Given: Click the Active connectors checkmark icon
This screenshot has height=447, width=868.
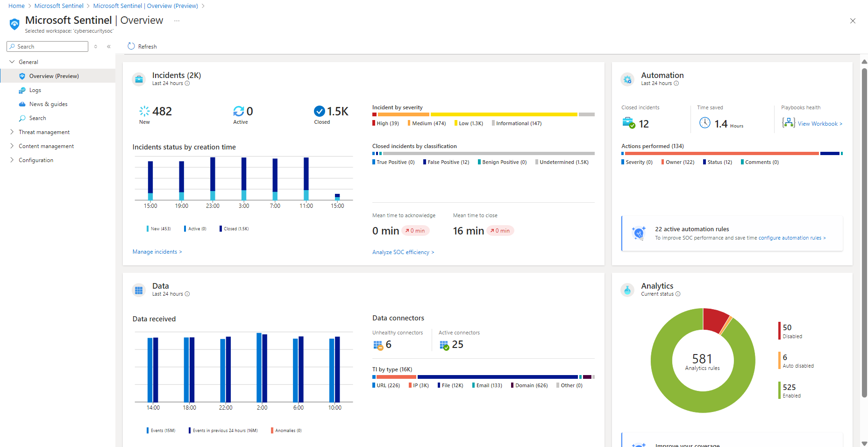Looking at the screenshot, I should tap(444, 345).
